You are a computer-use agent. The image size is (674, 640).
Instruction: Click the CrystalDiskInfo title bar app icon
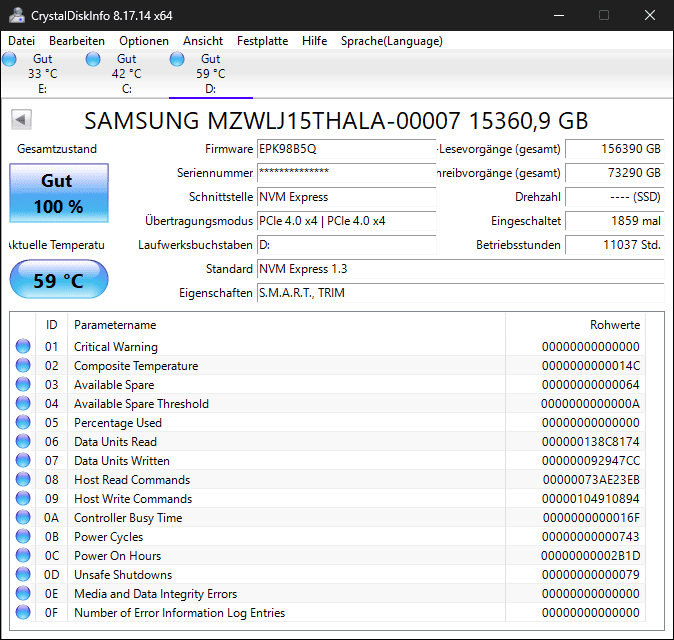coord(17,15)
